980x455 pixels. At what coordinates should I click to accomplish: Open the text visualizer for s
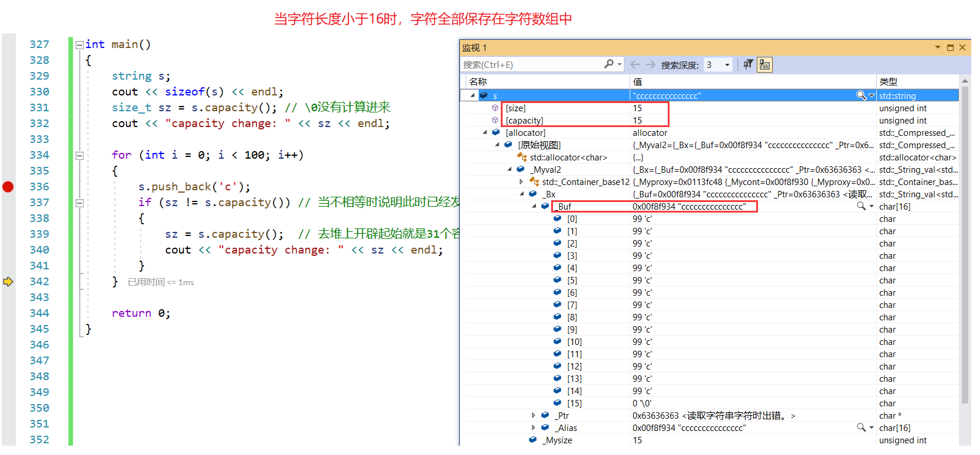[x=861, y=95]
